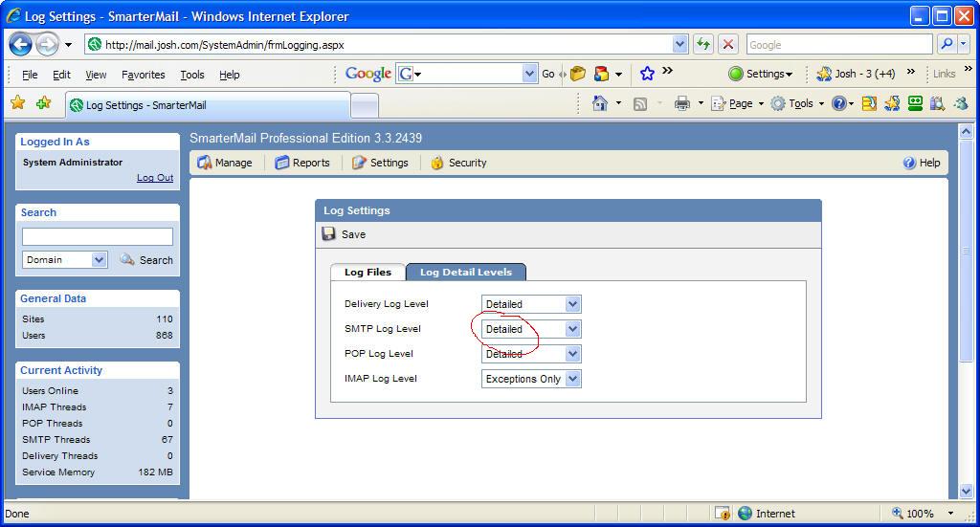Switch to the Log Files tab
Viewport: 980px width, 527px height.
click(367, 273)
